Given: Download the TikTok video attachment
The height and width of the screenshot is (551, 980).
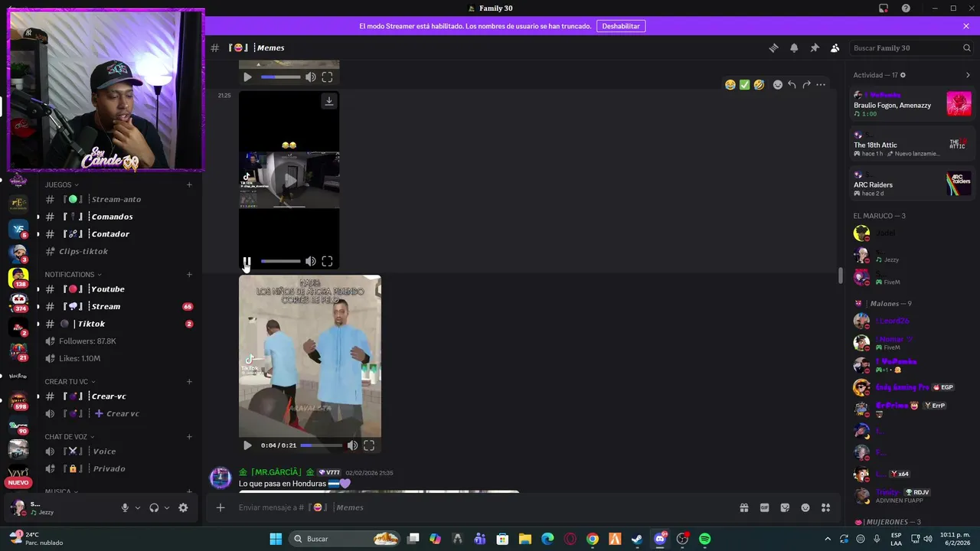Looking at the screenshot, I should click(x=329, y=101).
